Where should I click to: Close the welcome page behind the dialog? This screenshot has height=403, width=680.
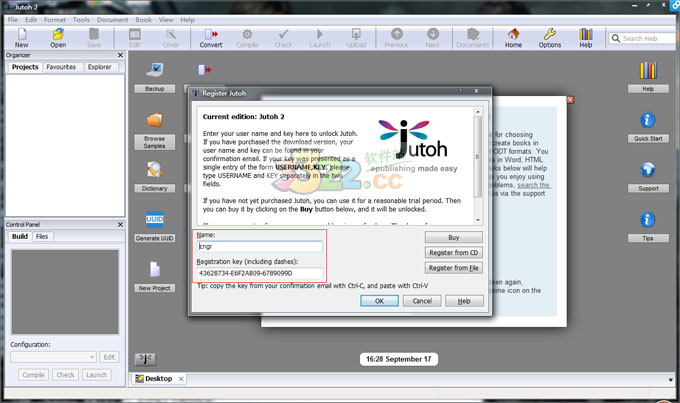(570, 100)
